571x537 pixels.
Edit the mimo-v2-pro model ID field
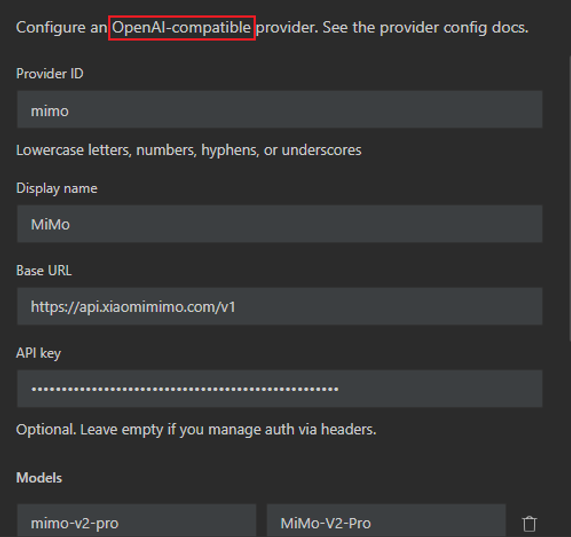click(137, 521)
